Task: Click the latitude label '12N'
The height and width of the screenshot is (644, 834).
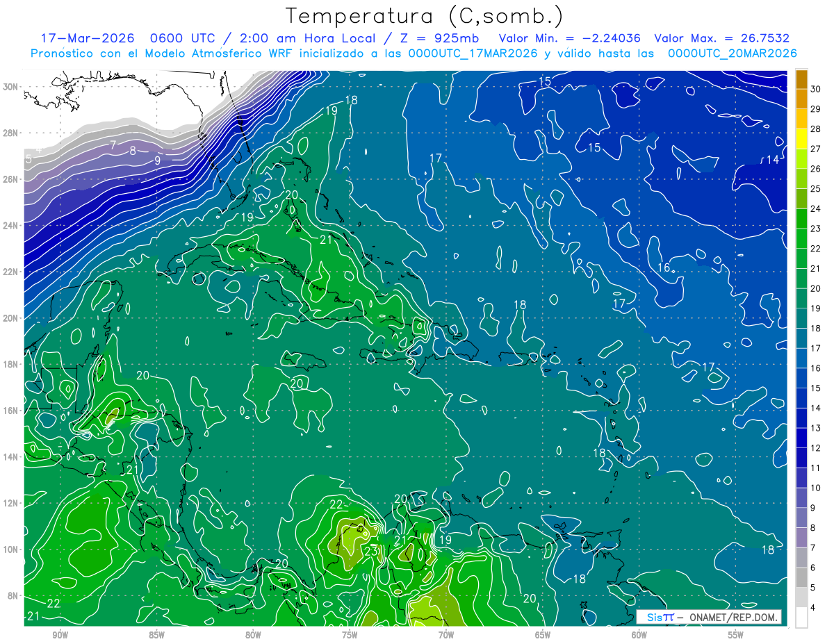Action: [x=12, y=503]
